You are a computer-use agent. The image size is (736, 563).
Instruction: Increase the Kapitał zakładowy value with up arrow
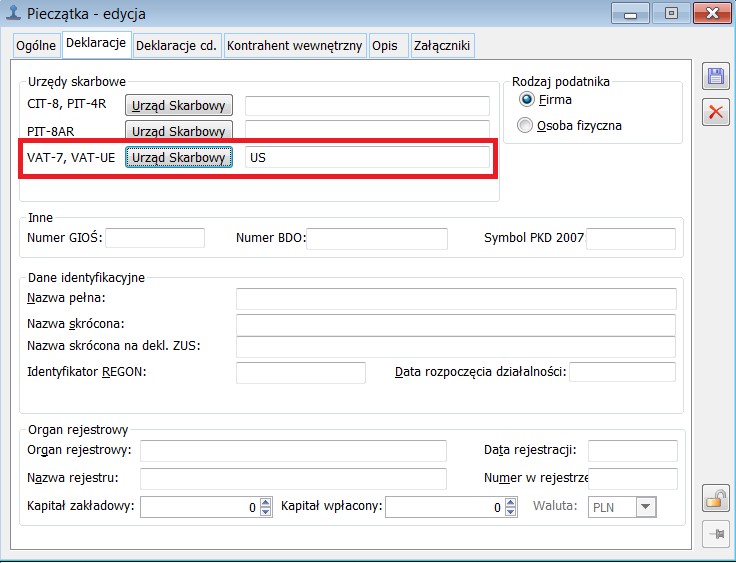pos(265,502)
